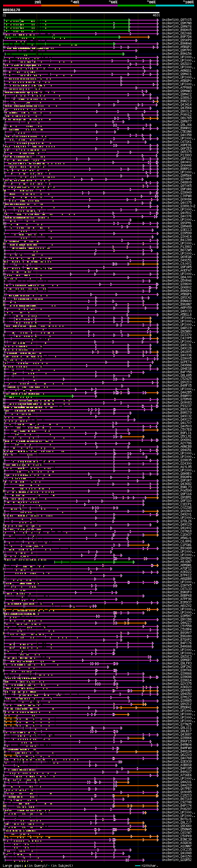
Task: Click the green ~80% identity legend bar
Action: 137,6
